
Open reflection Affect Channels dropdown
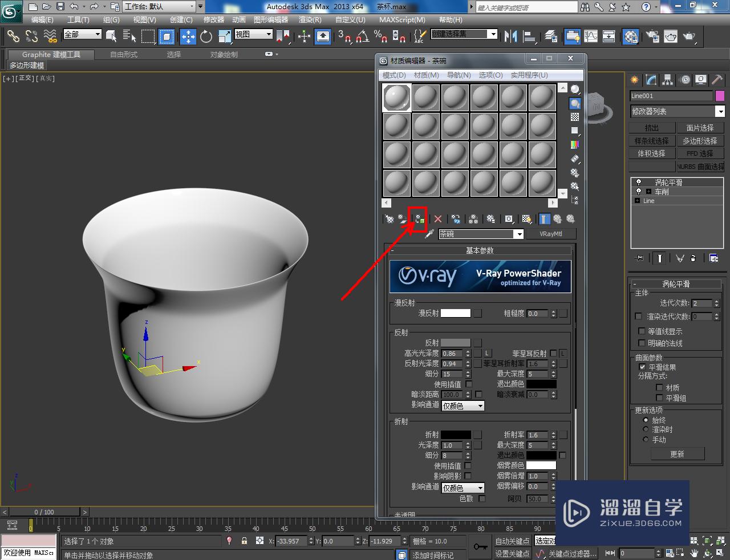coord(463,405)
